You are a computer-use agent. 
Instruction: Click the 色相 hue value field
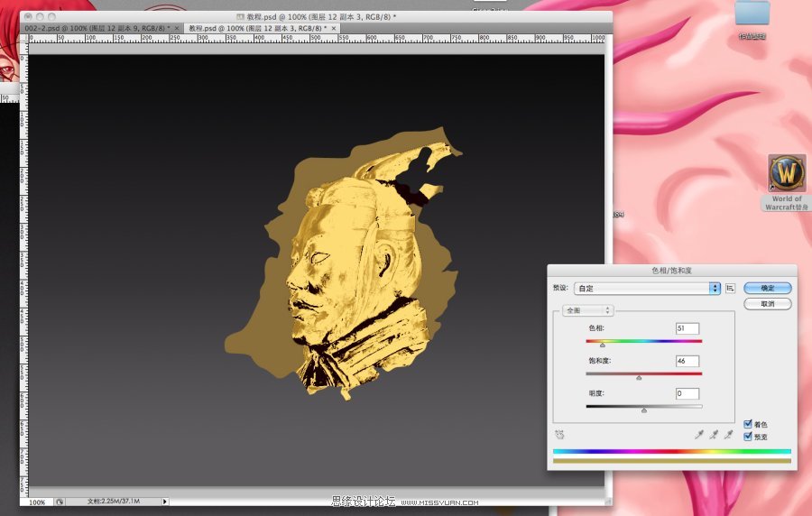tap(687, 328)
